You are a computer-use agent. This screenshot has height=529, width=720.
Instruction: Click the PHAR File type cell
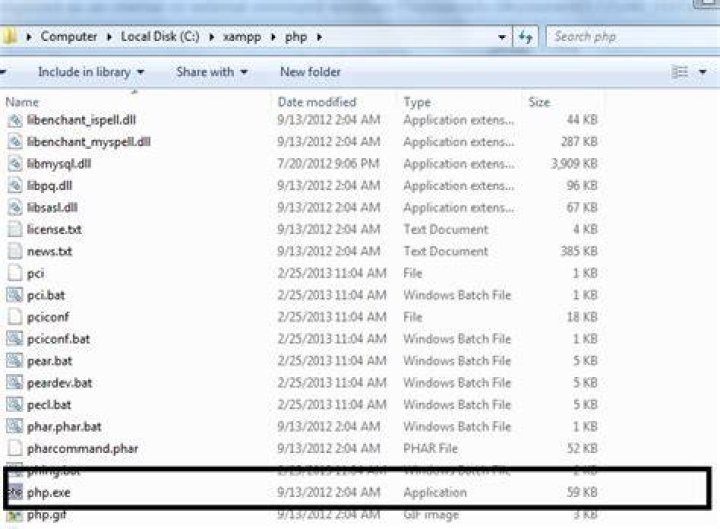pos(430,448)
